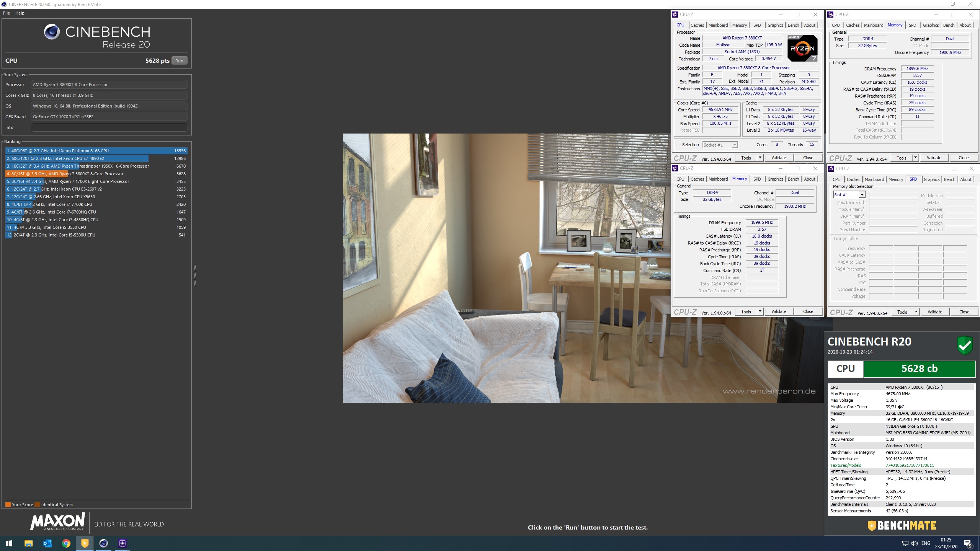The image size is (980, 551).
Task: Click the Ryzen 7 processor logo
Action: point(802,48)
